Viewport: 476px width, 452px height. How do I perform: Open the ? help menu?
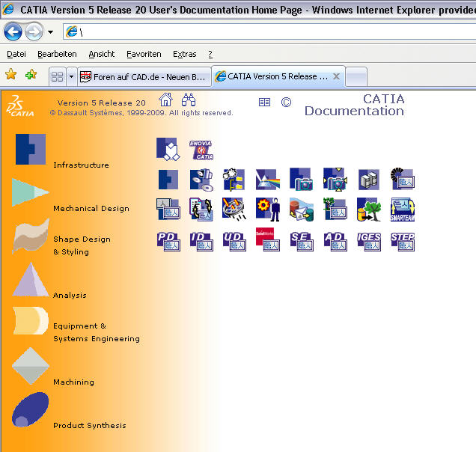(x=210, y=54)
